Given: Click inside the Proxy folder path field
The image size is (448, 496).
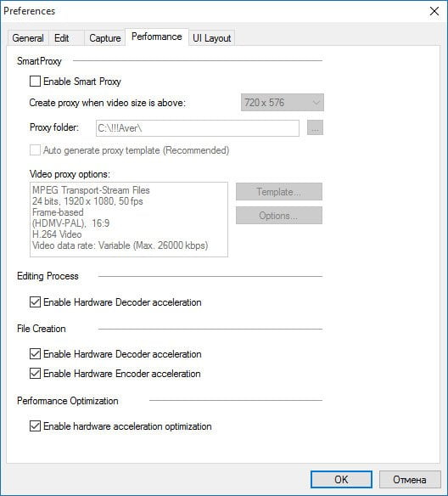Looking at the screenshot, I should pyautogui.click(x=198, y=128).
